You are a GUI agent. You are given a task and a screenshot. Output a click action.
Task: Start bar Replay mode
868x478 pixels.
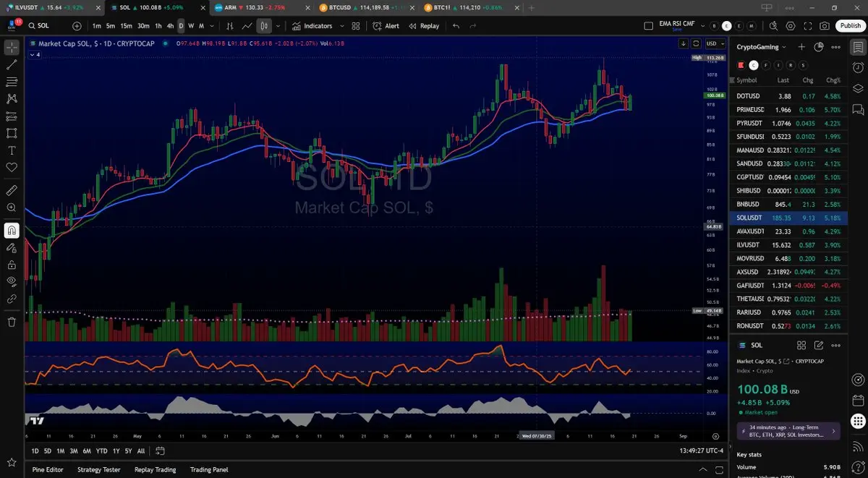click(x=424, y=26)
